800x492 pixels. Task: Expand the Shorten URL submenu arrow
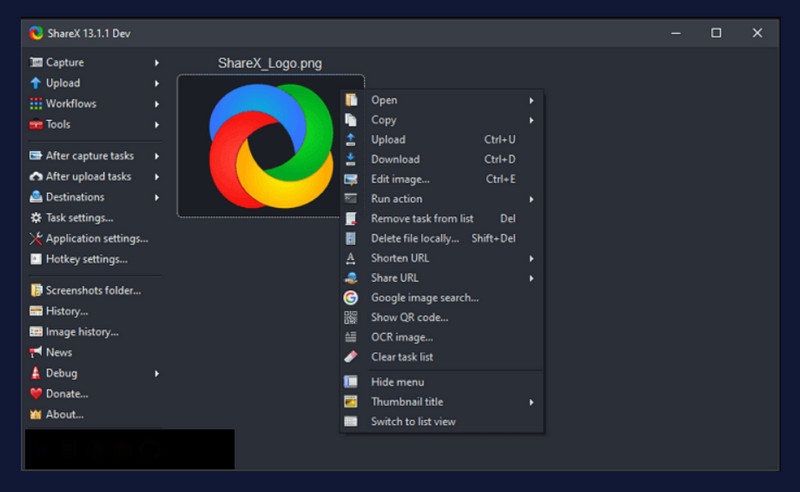tap(531, 259)
